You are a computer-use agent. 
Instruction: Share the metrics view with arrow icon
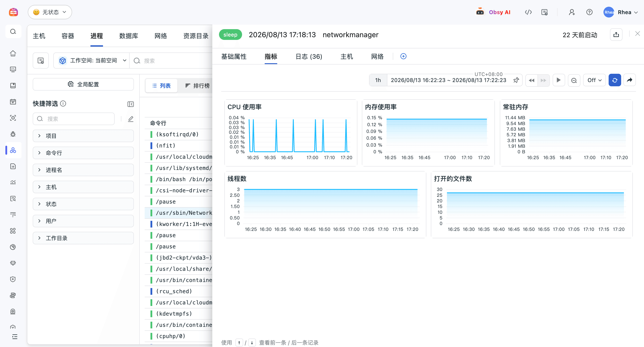[629, 80]
